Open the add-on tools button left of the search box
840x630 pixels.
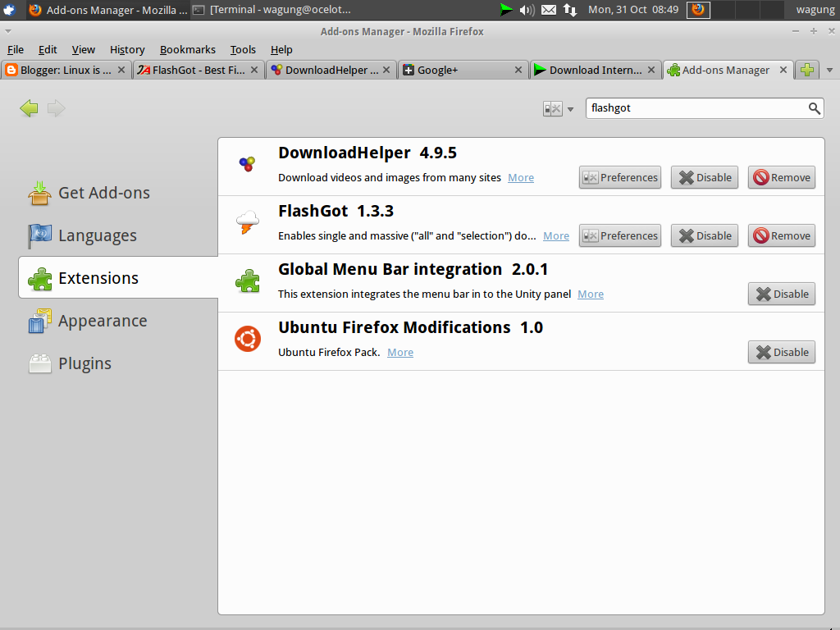tap(558, 109)
